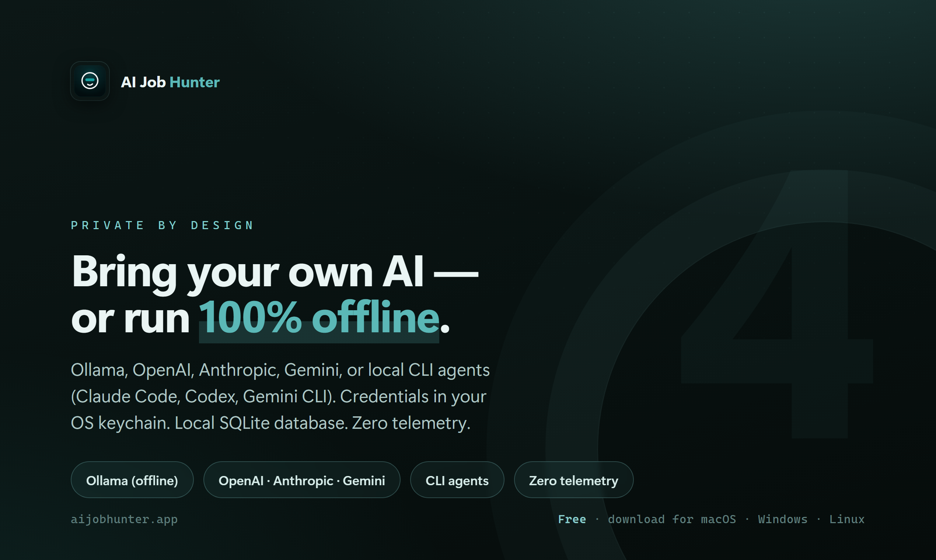This screenshot has height=560, width=936.
Task: Select the Zero telemetry pill
Action: (573, 480)
